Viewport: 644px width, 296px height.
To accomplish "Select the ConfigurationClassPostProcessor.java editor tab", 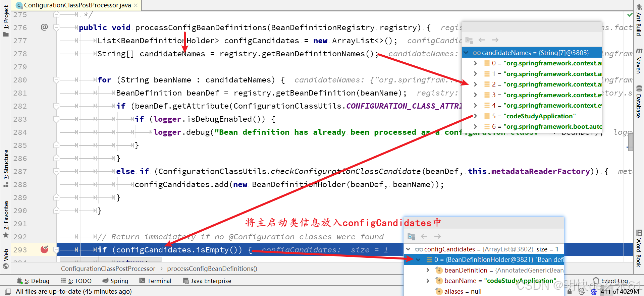I will click(x=76, y=5).
